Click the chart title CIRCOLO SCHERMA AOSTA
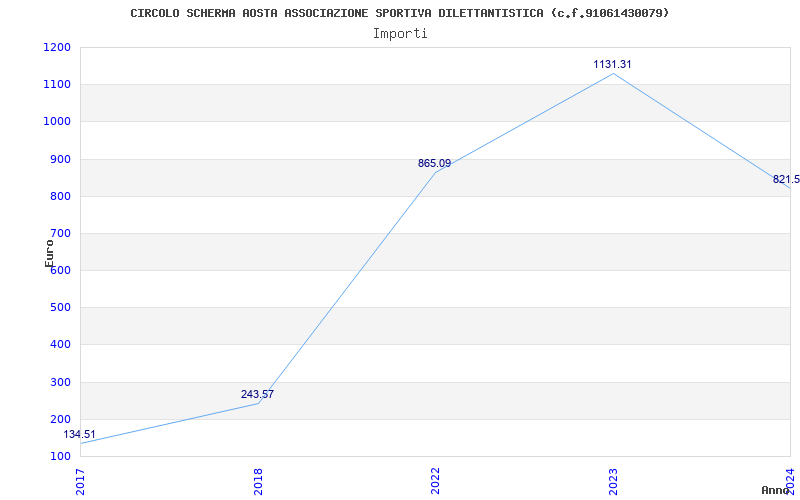The height and width of the screenshot is (500, 800). (x=399, y=13)
